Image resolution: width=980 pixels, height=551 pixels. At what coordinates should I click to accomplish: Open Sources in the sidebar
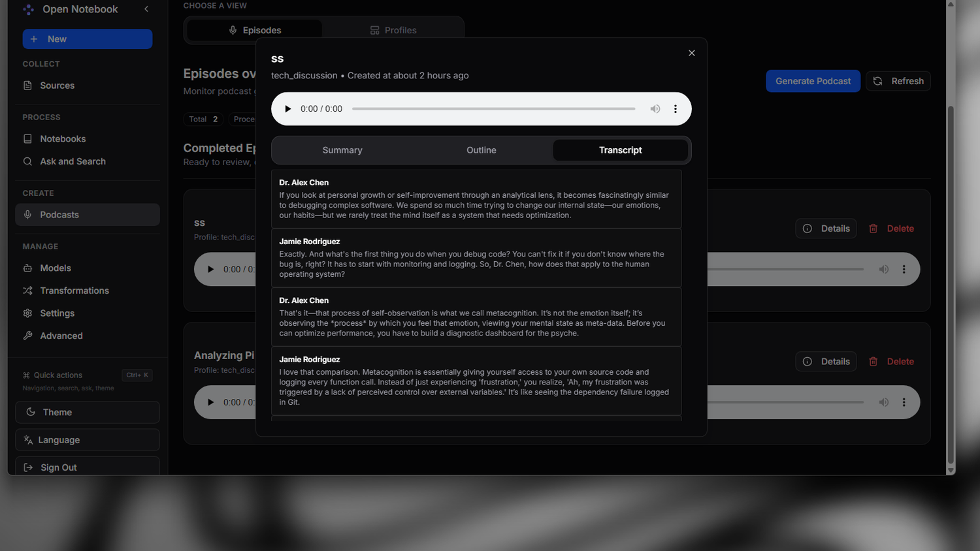point(88,86)
